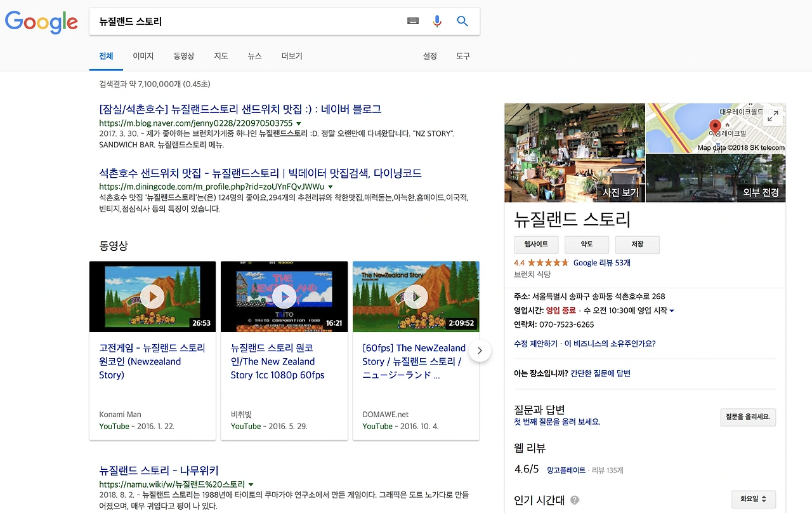The image size is (812, 513).
Task: Switch to the 지도 tab
Action: tap(221, 56)
